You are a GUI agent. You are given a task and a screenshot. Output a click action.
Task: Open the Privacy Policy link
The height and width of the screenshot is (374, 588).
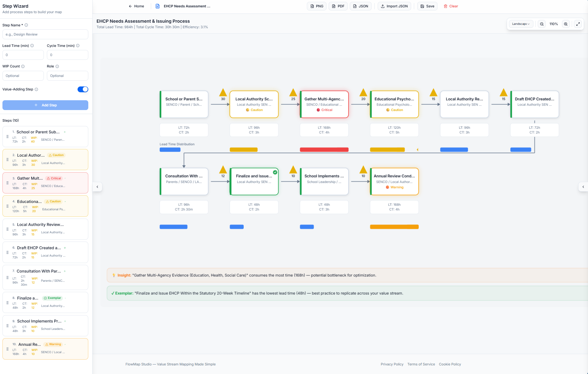pos(392,364)
